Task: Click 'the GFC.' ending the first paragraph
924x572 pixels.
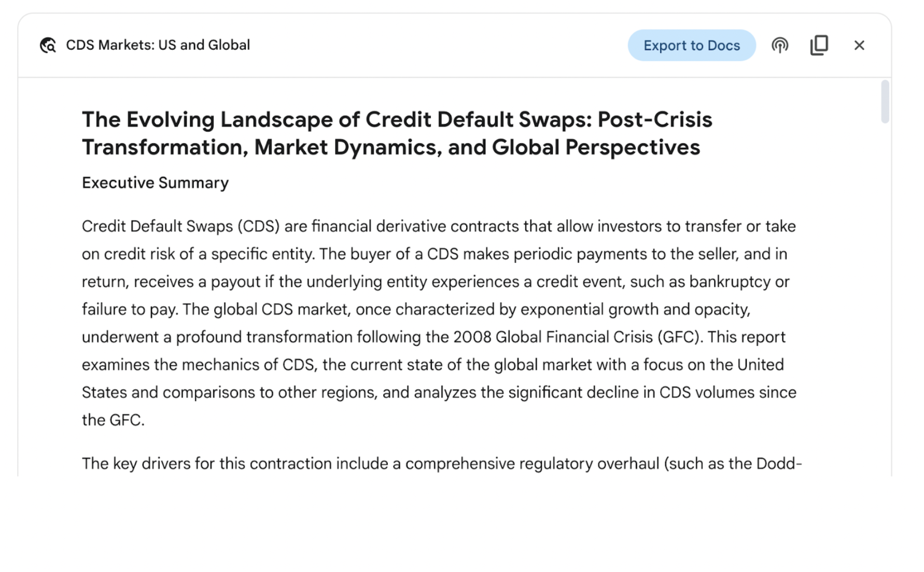Action: [x=113, y=420]
